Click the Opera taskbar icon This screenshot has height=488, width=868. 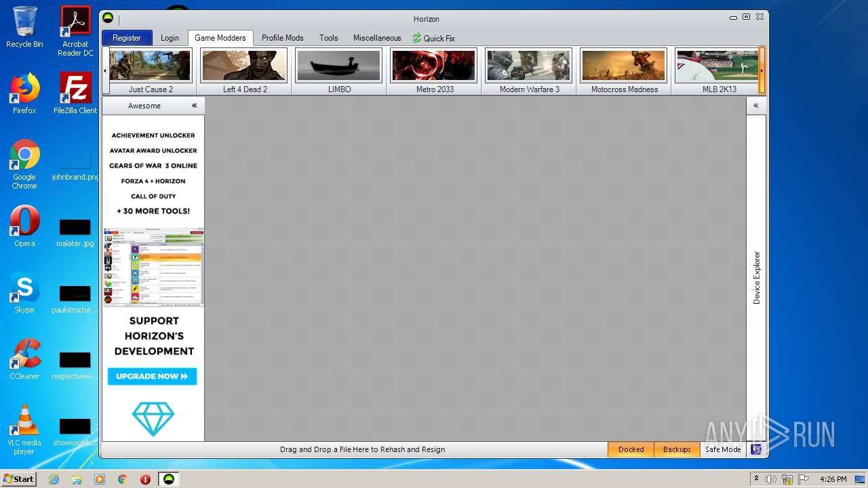[145, 479]
